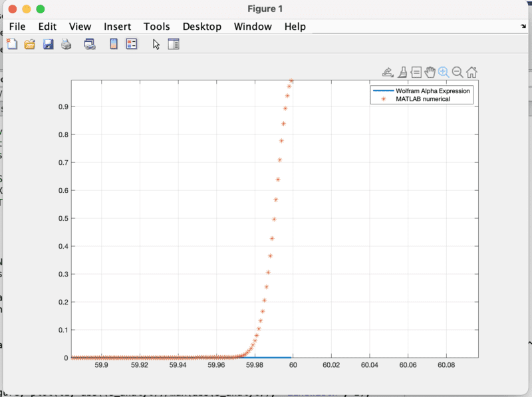Open the Window menu

point(253,27)
